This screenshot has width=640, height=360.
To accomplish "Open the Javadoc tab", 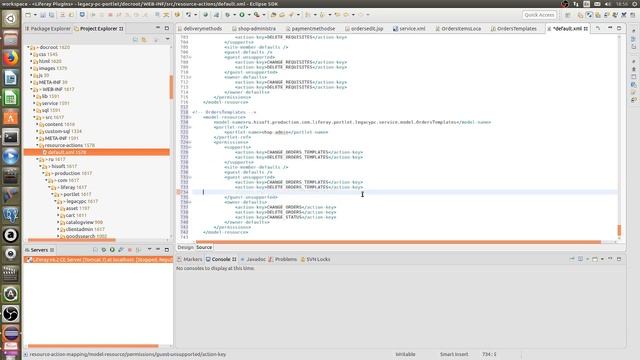I will [253, 259].
